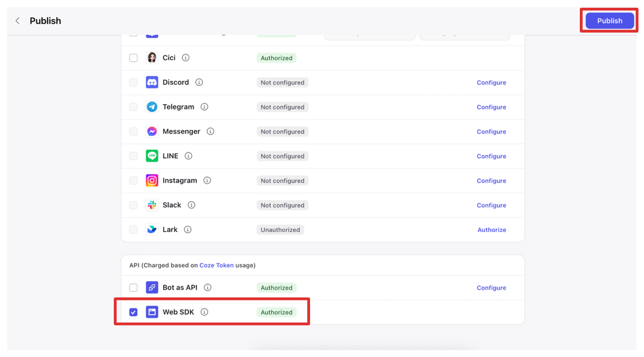The image size is (644, 357).
Task: Click the Messenger info icon
Action: point(210,131)
